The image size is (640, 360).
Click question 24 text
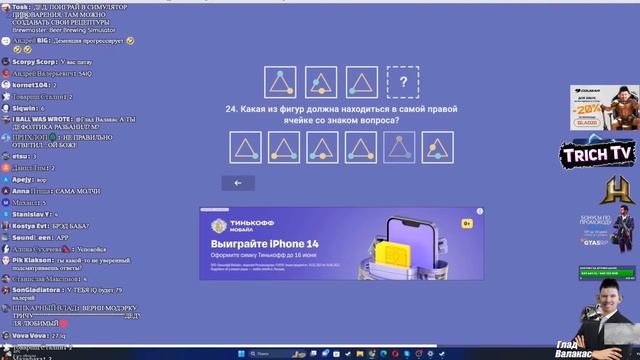point(341,115)
